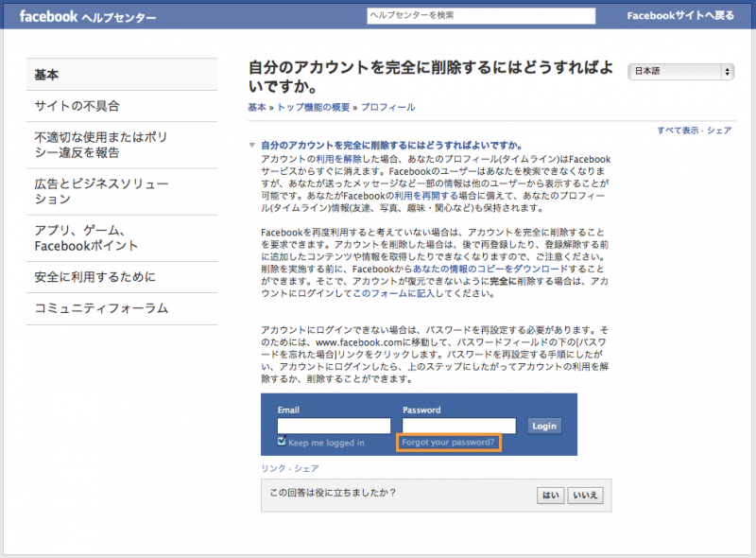Click the Login button
Image resolution: width=756 pixels, height=558 pixels.
(x=544, y=427)
